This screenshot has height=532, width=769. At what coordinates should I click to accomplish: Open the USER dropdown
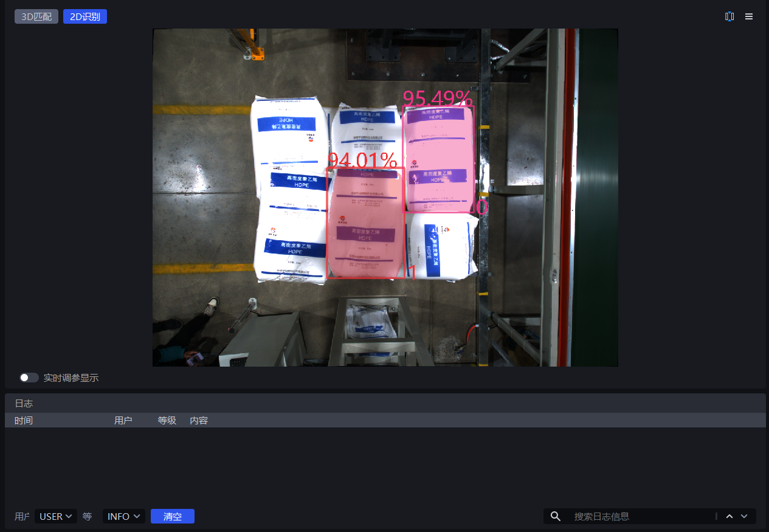click(x=56, y=516)
